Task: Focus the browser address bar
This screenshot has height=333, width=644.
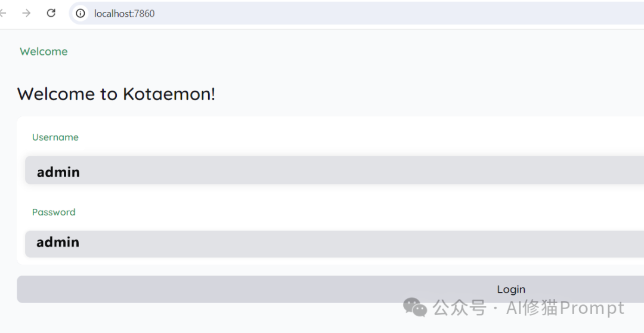Action: click(358, 13)
